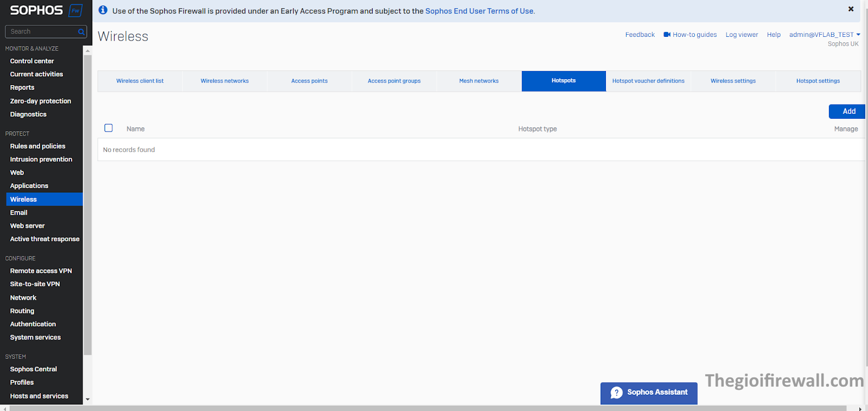Open the Mesh networks tab

[479, 81]
